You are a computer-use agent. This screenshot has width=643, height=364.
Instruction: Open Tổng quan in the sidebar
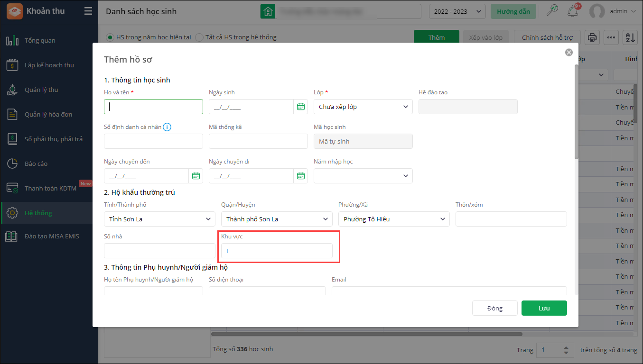(40, 40)
